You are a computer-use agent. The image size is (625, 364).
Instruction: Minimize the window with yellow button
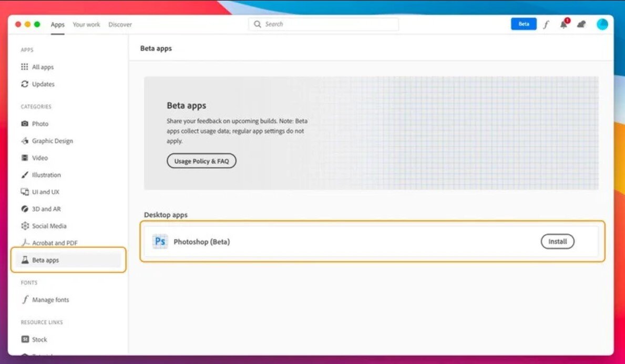pyautogui.click(x=27, y=24)
